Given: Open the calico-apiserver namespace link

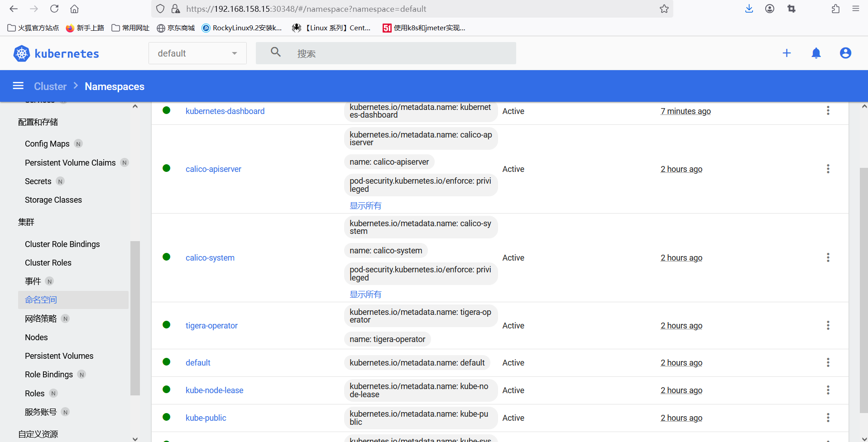Looking at the screenshot, I should 213,169.
